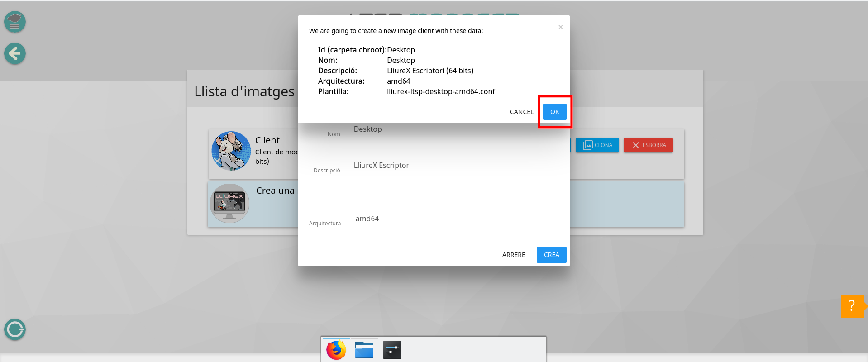
Task: Open the Arquitectura amd64 selector
Action: 458,219
